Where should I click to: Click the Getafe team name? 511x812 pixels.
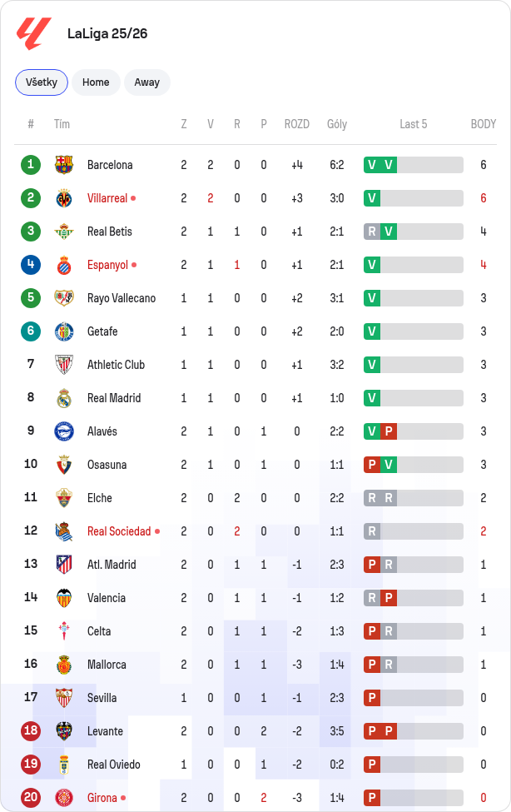[102, 331]
